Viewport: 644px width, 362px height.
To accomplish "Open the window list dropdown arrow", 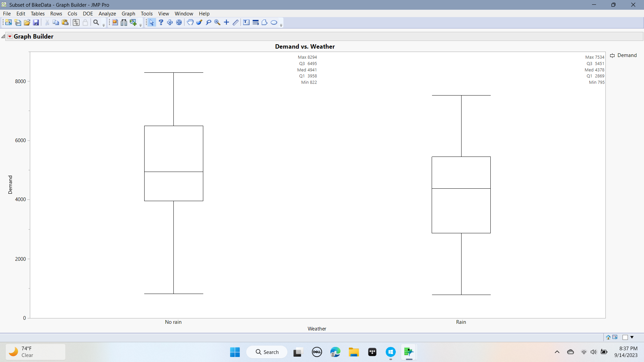I will [x=632, y=337].
